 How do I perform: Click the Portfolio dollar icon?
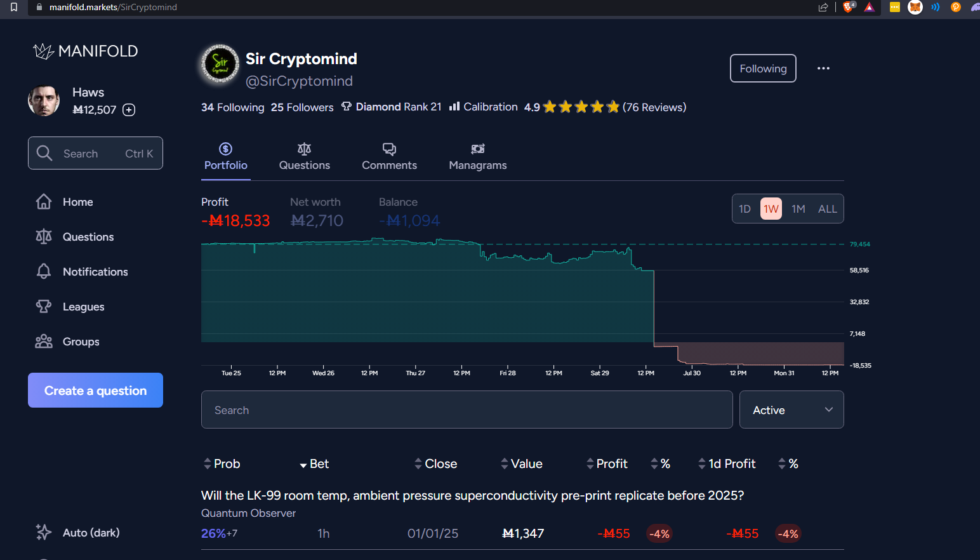pyautogui.click(x=225, y=149)
